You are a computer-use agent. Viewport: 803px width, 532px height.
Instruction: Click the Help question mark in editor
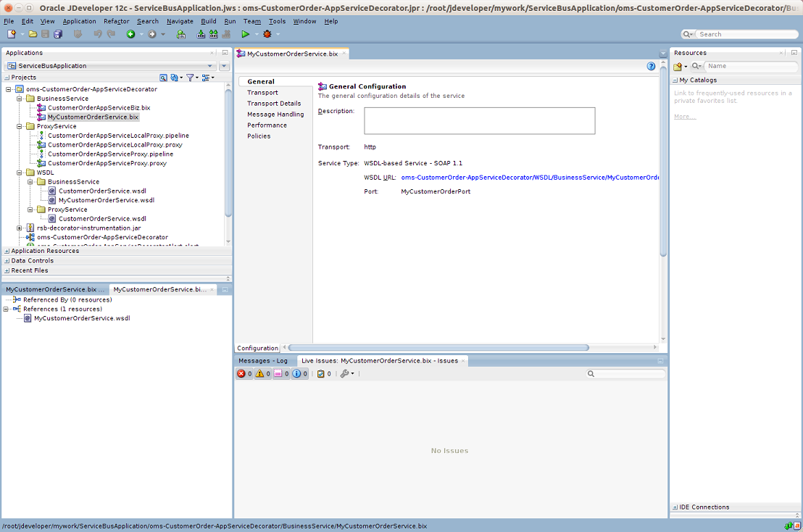[651, 66]
